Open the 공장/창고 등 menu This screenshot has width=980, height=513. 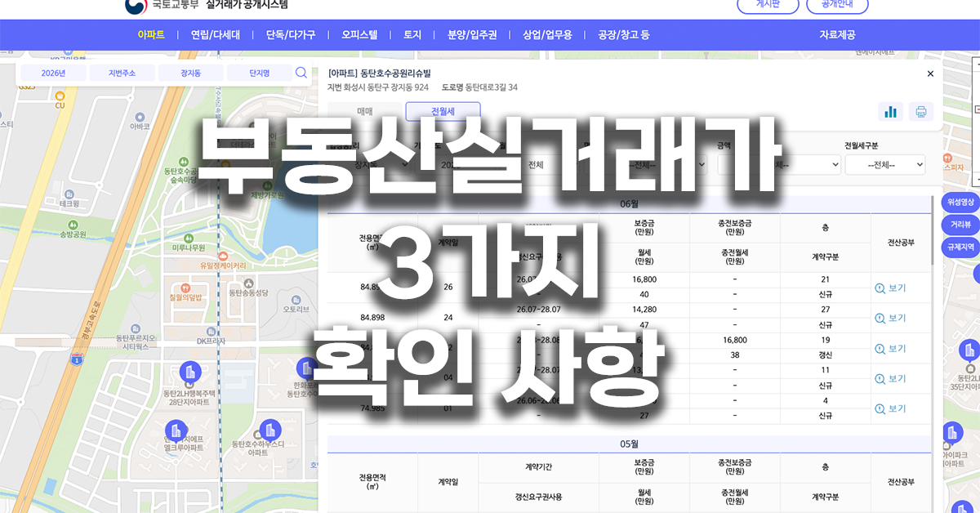(x=624, y=35)
